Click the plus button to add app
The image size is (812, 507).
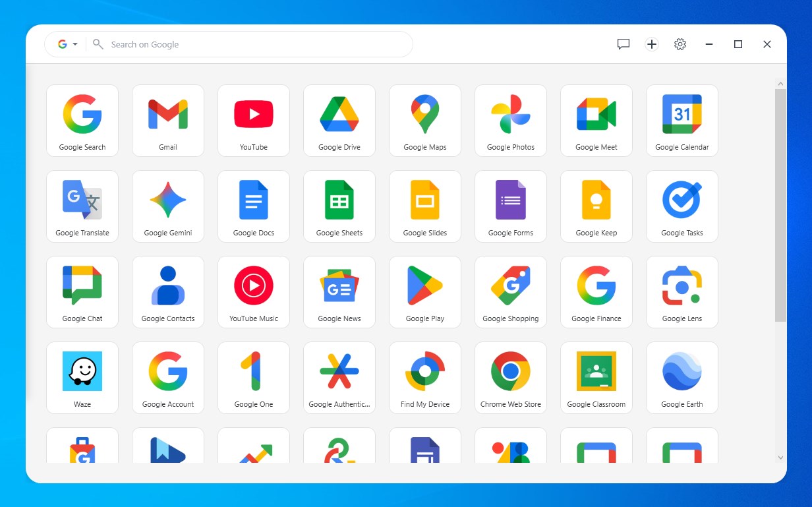[652, 44]
